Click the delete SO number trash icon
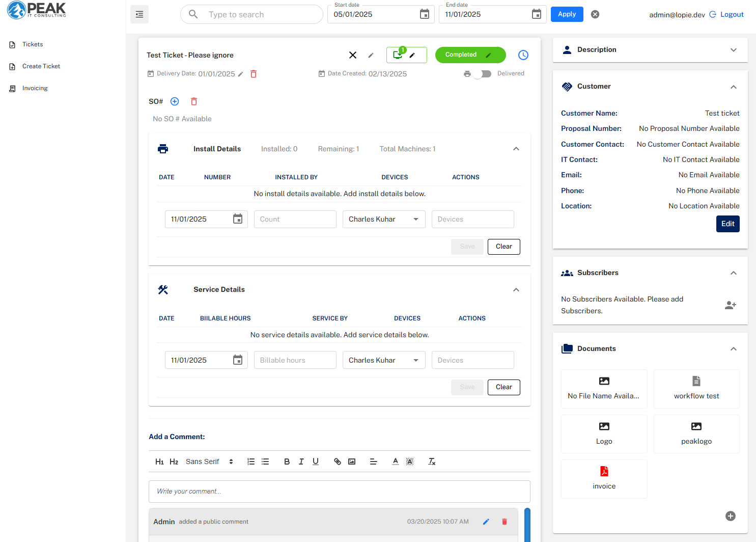This screenshot has width=756, height=542. (x=194, y=101)
